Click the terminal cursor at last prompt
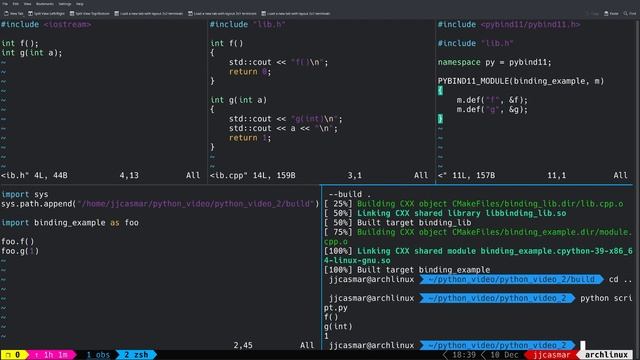Image resolution: width=640 pixels, height=360 pixels. 582,345
